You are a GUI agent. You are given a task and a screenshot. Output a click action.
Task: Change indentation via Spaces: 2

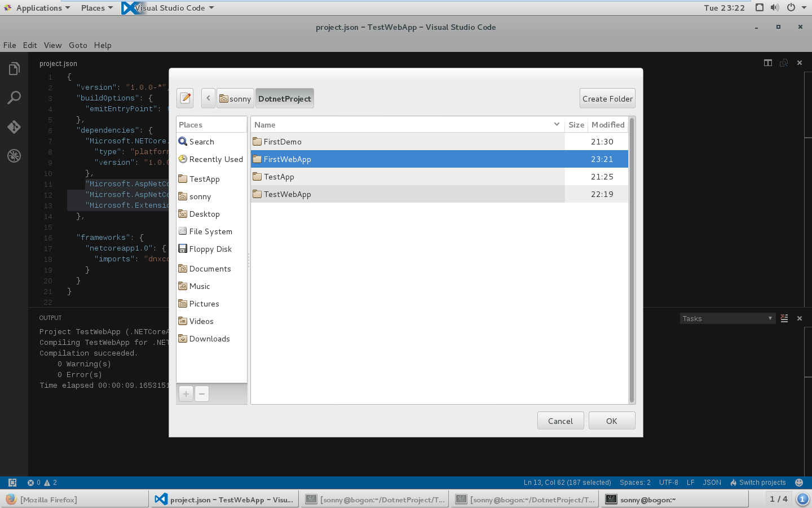point(635,483)
